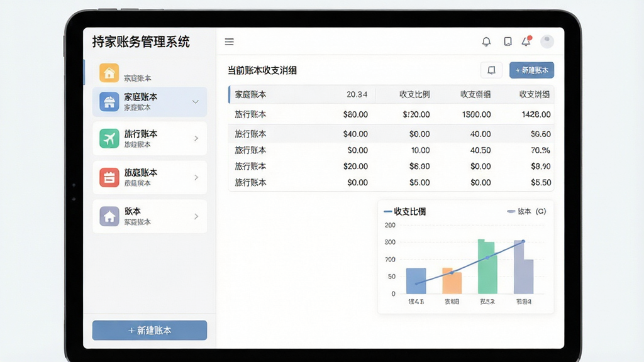Open the hamburger menu icon
Image resolution: width=644 pixels, height=362 pixels.
click(x=229, y=42)
